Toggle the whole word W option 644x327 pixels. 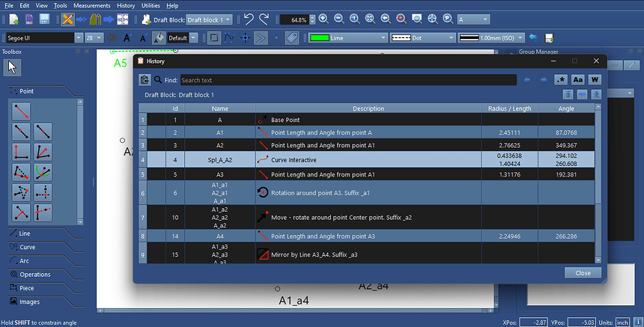click(x=595, y=79)
